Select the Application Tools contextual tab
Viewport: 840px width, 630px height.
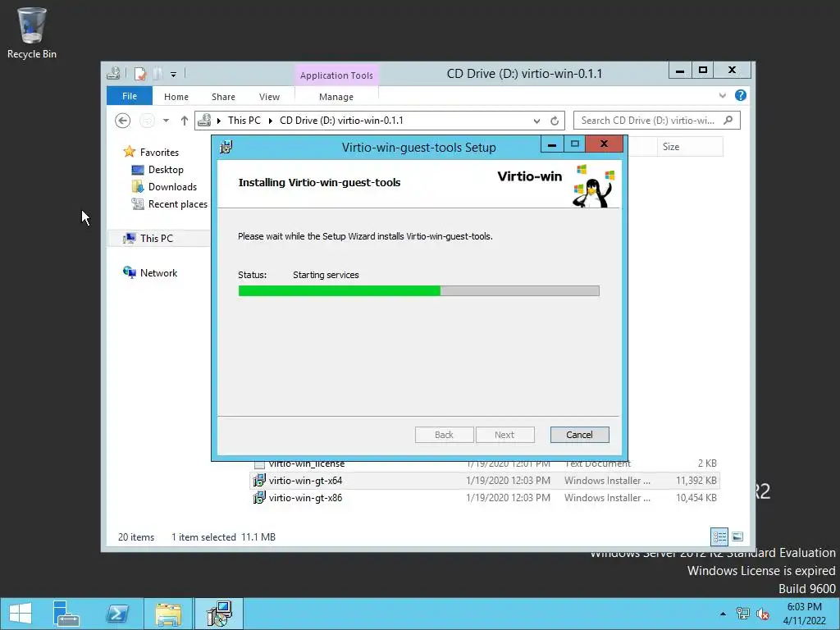click(336, 75)
